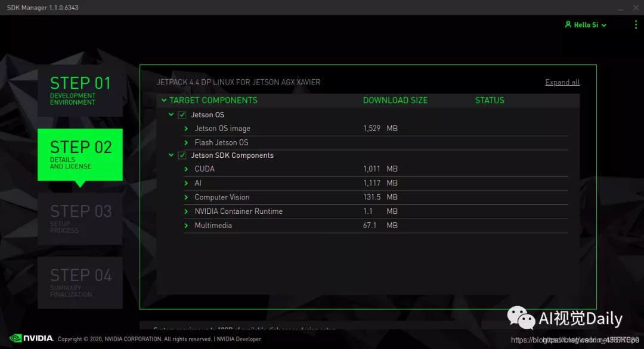Go to STEP 01 Development Environment
The width and height of the screenshot is (644, 349).
80,91
